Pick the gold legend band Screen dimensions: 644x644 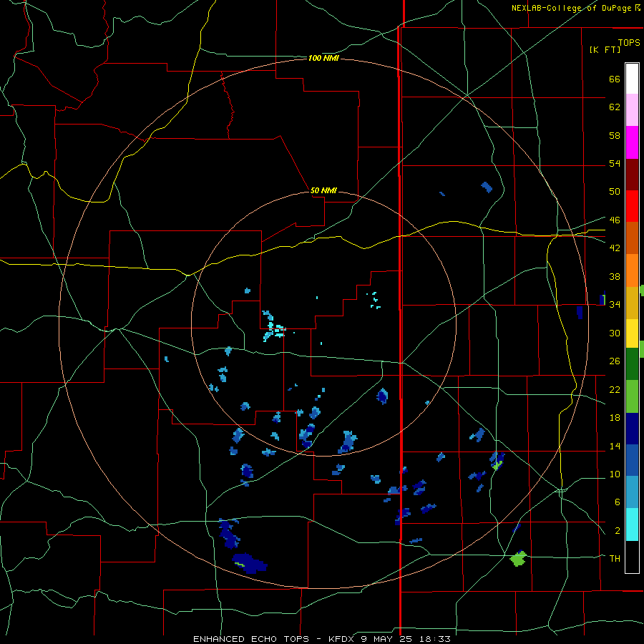click(632, 302)
